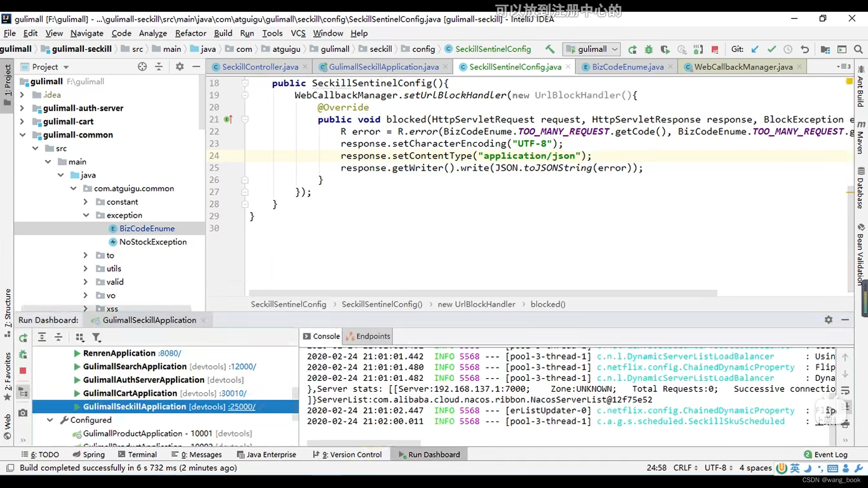This screenshot has height=488, width=868.
Task: Expand the utils package
Action: pos(85,268)
